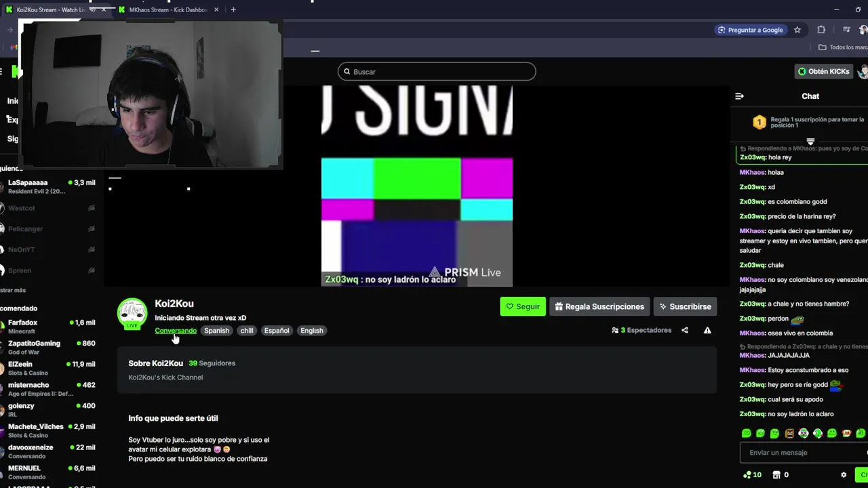Select the chill tag

tap(247, 330)
